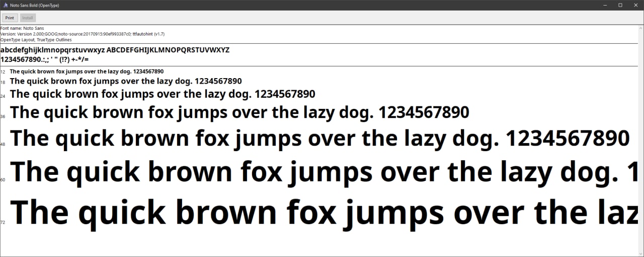Click the size label 72
This screenshot has height=257, width=644.
click(3, 222)
